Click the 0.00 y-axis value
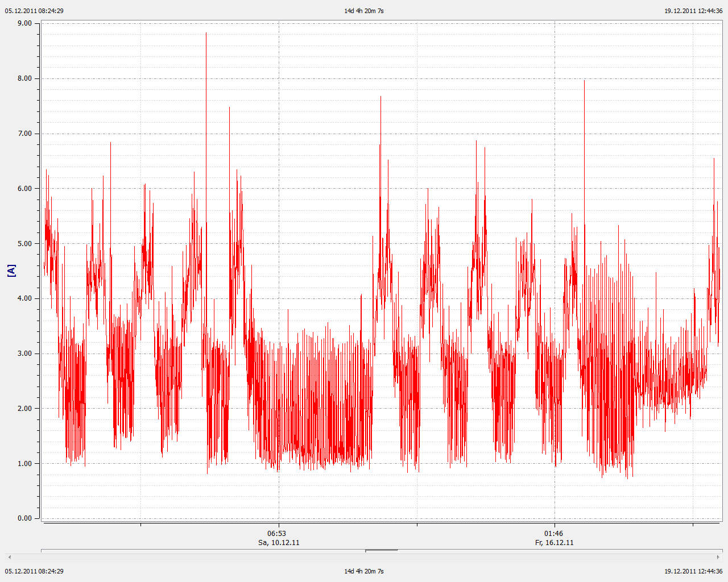The width and height of the screenshot is (728, 582). tap(24, 518)
